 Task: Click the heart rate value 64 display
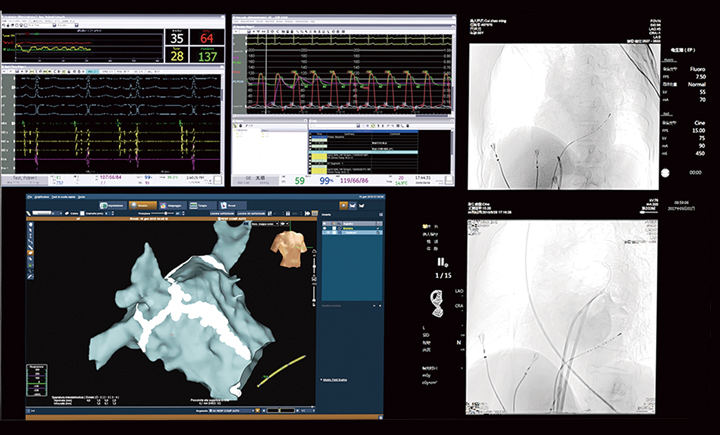coord(208,38)
